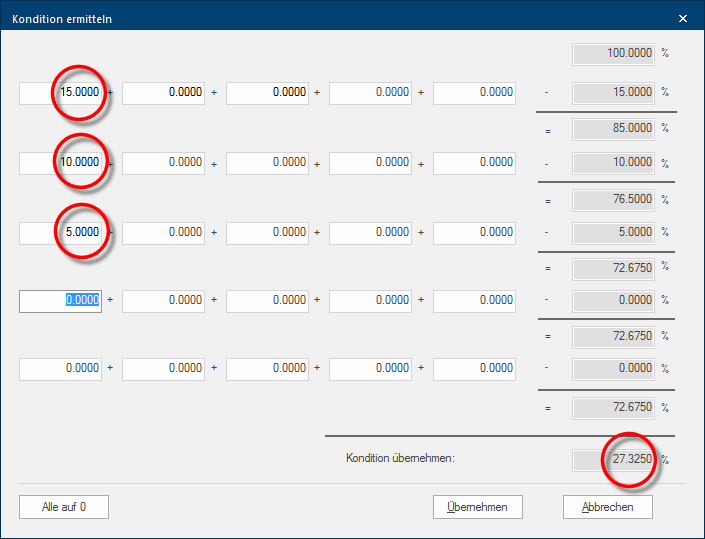
Task: Click the second-row input showing 10.0000
Action: pyautogui.click(x=60, y=162)
